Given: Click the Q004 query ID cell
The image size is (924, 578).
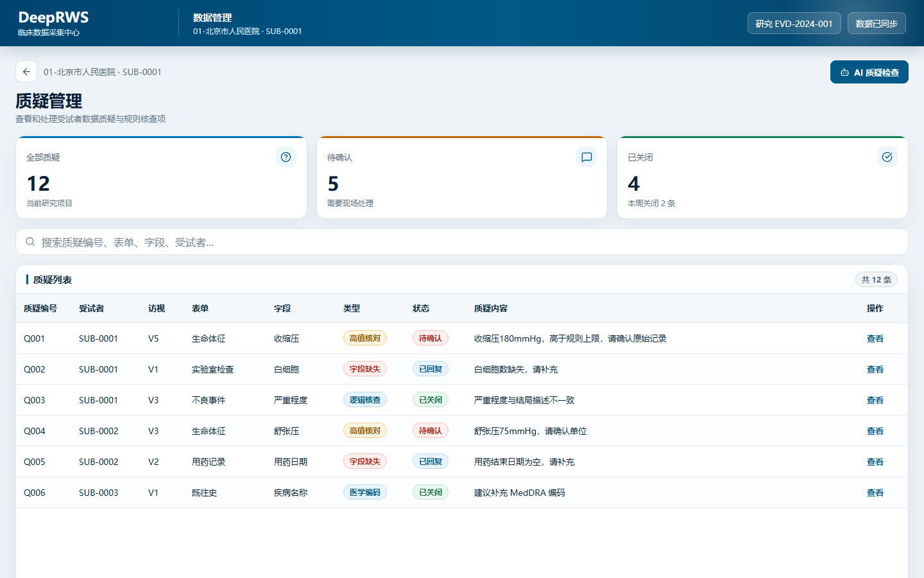Looking at the screenshot, I should coord(35,431).
